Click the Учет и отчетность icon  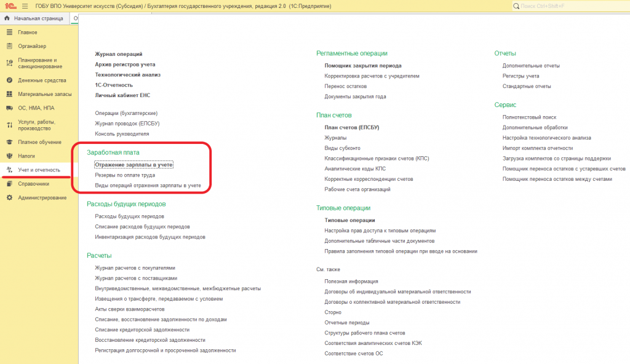(9, 170)
